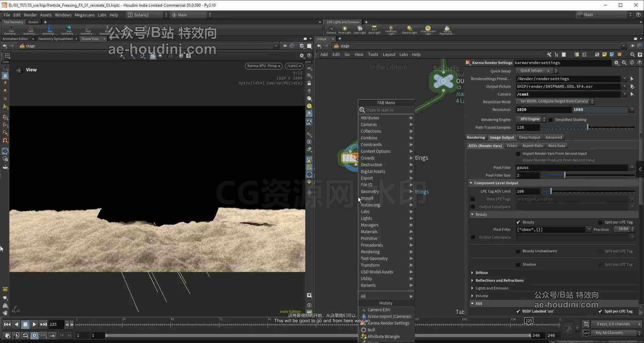Adjust the Path Traced Samples slider

pos(587,127)
